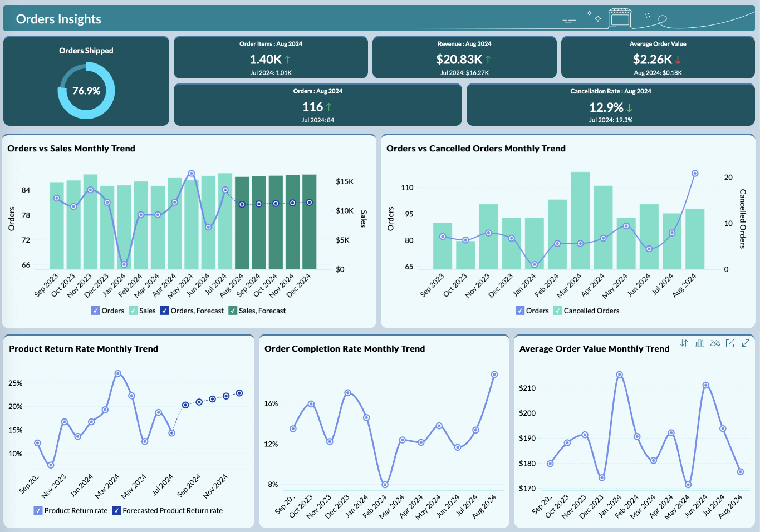Viewport: 760px width, 532px height.
Task: Toggle Cancelled Orders legend checkbox
Action: pyautogui.click(x=557, y=311)
